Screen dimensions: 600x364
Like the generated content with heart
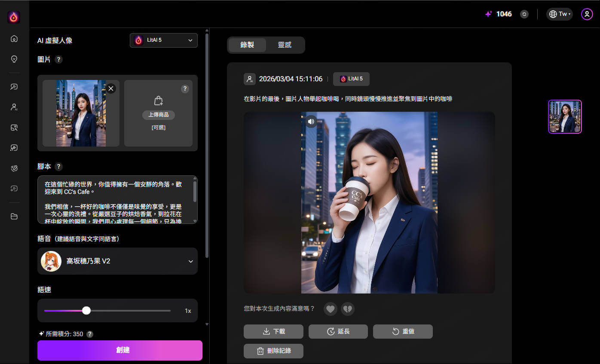click(x=330, y=309)
